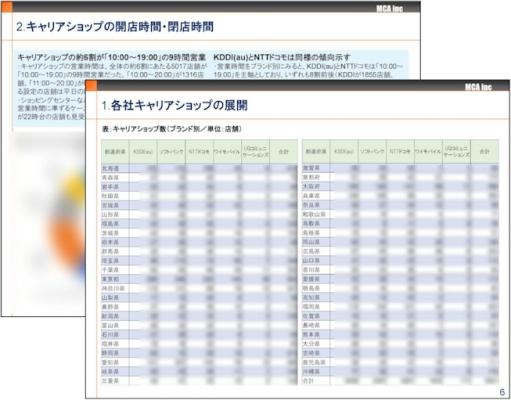Select the 三重県 row label

point(110,380)
